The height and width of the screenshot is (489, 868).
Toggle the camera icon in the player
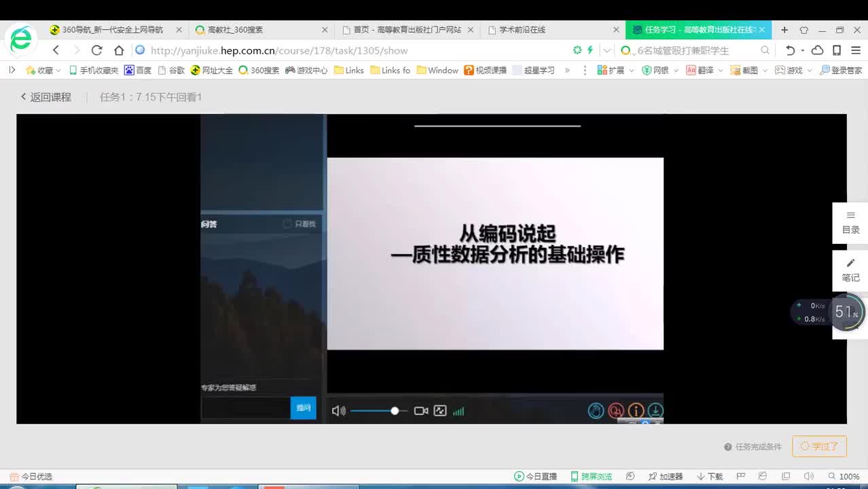tap(421, 411)
